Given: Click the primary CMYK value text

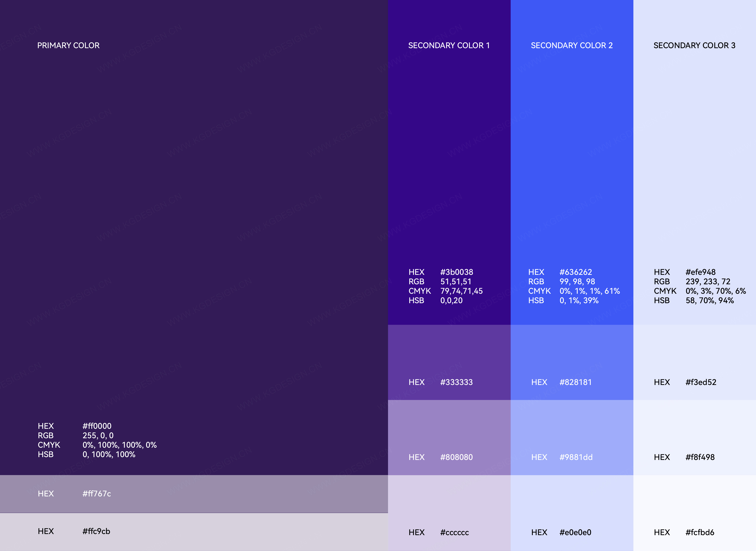Looking at the screenshot, I should 119,445.
